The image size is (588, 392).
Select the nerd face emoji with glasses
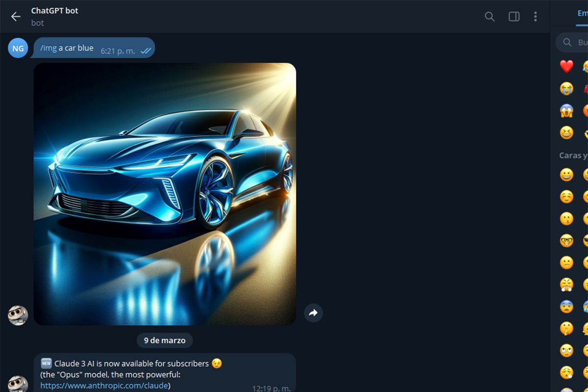tap(566, 241)
